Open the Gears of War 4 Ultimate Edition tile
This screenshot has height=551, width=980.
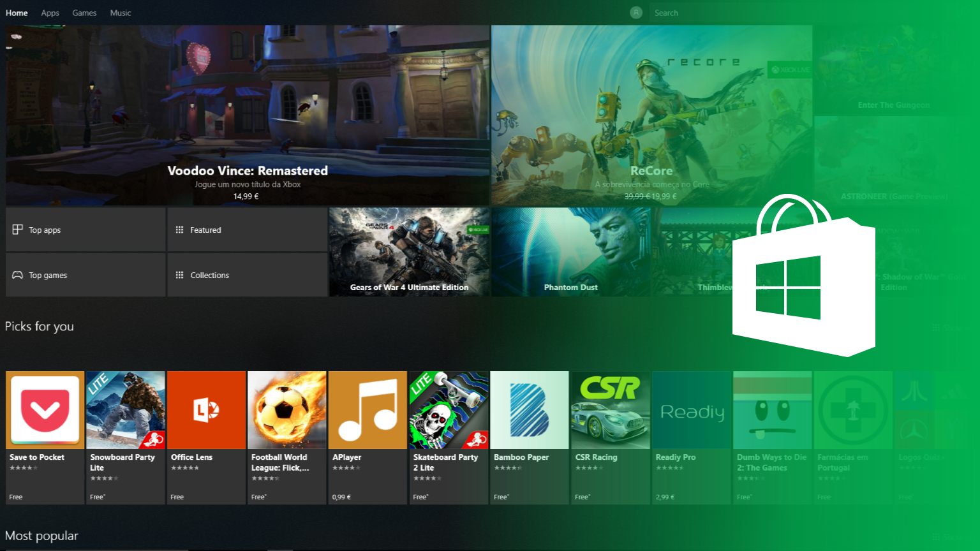tap(409, 252)
